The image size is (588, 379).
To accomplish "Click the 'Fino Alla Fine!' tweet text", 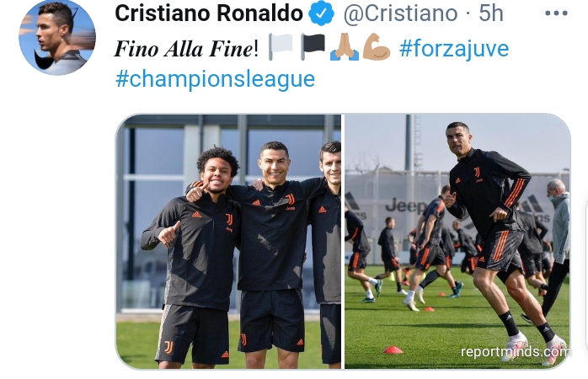I will click(186, 49).
